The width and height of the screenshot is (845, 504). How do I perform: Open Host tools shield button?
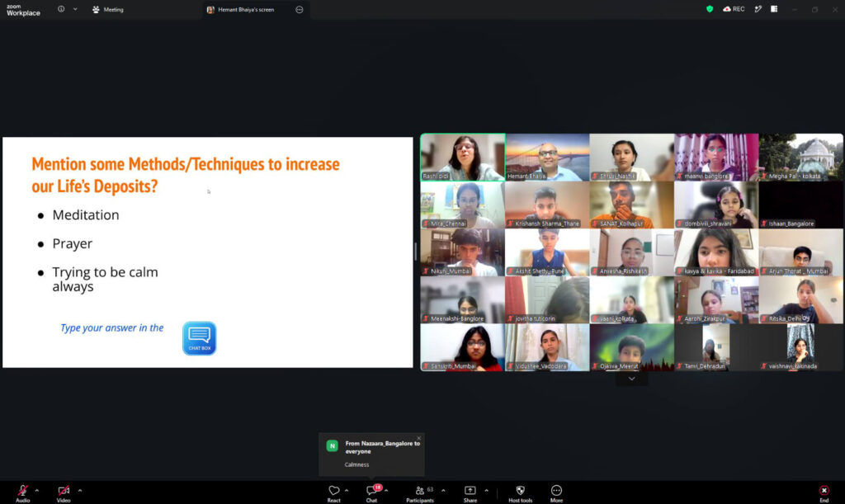point(520,492)
